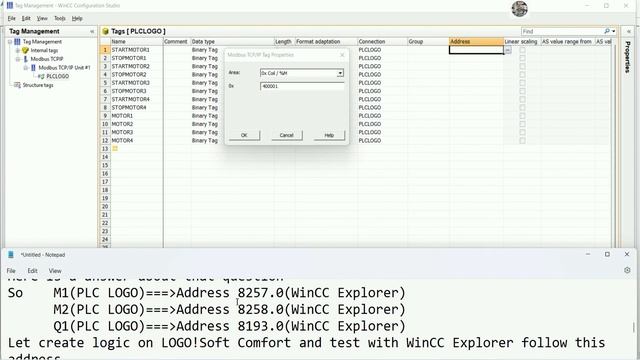Click the Notepad app icon in title bar
The height and width of the screenshot is (360, 640).
pos(11,254)
